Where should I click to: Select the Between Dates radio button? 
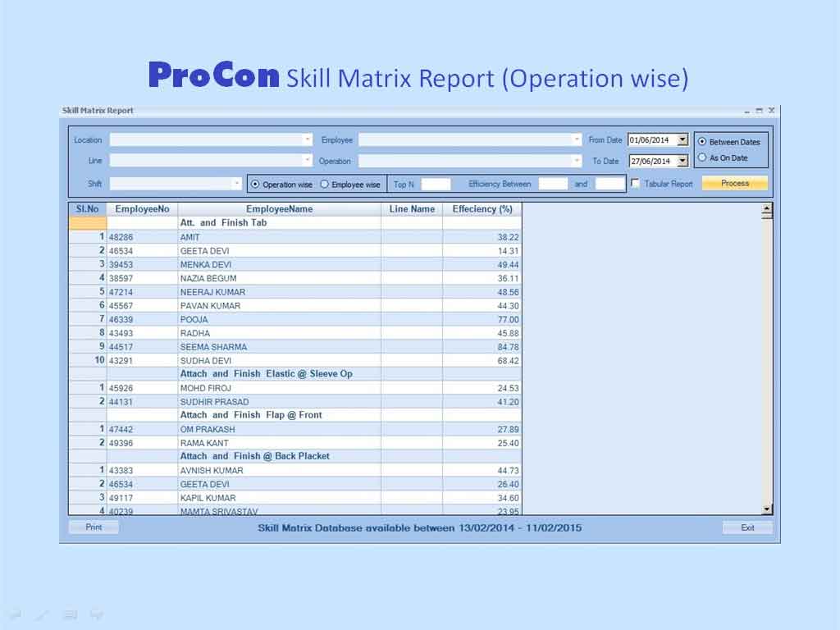coord(702,142)
